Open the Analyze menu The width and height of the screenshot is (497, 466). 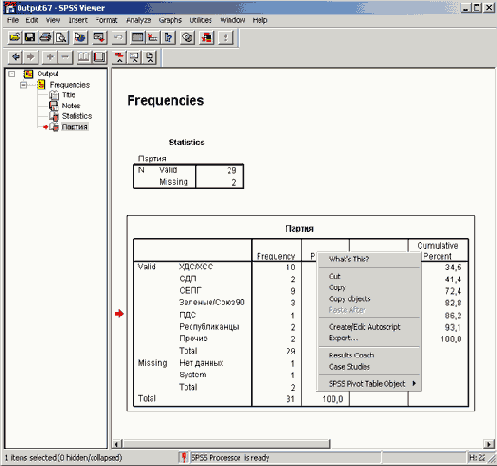pyautogui.click(x=139, y=20)
